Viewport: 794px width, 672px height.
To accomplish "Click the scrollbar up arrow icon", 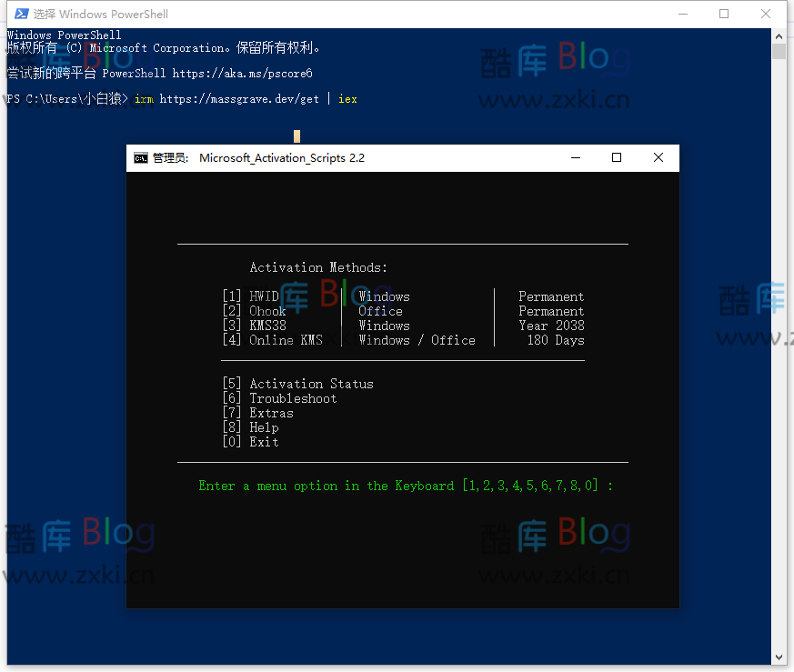I will coord(779,35).
